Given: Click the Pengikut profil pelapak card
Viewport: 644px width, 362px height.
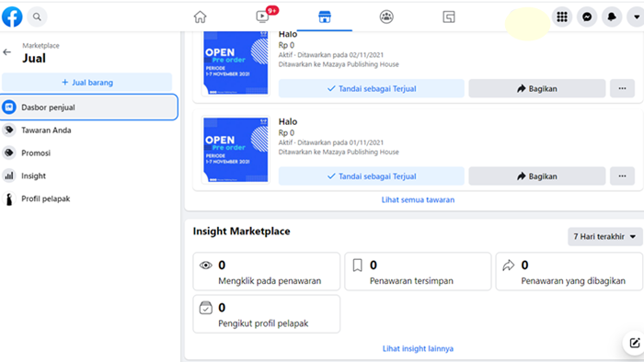Looking at the screenshot, I should click(267, 314).
